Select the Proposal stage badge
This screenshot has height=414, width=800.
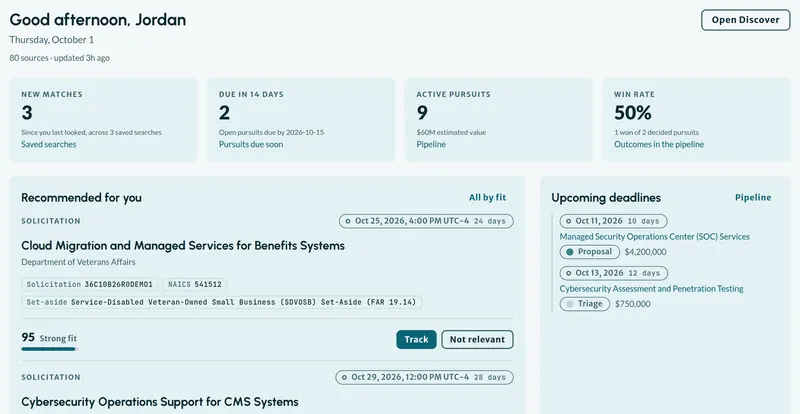[x=589, y=252]
